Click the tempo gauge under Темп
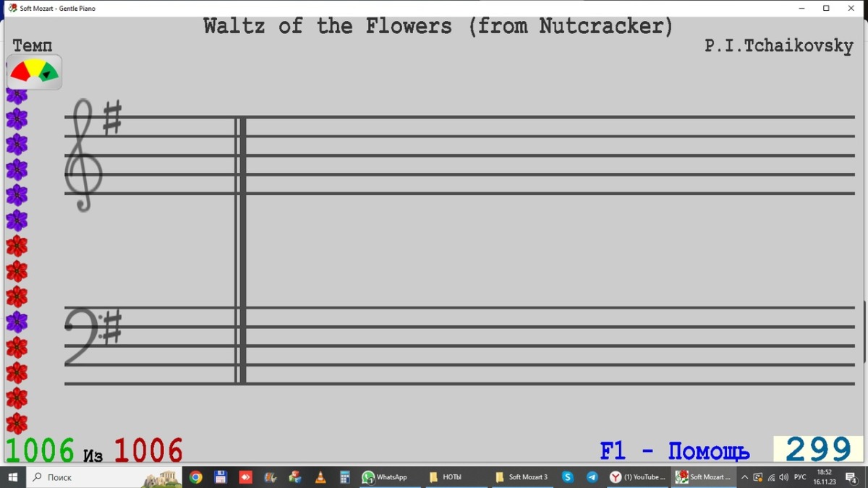Screen dimensions: 868x488 (34, 72)
